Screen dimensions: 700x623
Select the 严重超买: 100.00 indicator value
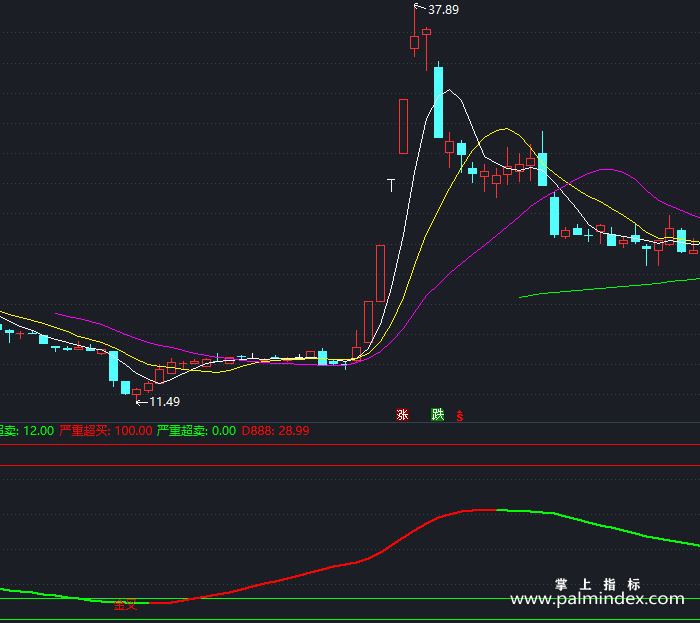point(106,431)
